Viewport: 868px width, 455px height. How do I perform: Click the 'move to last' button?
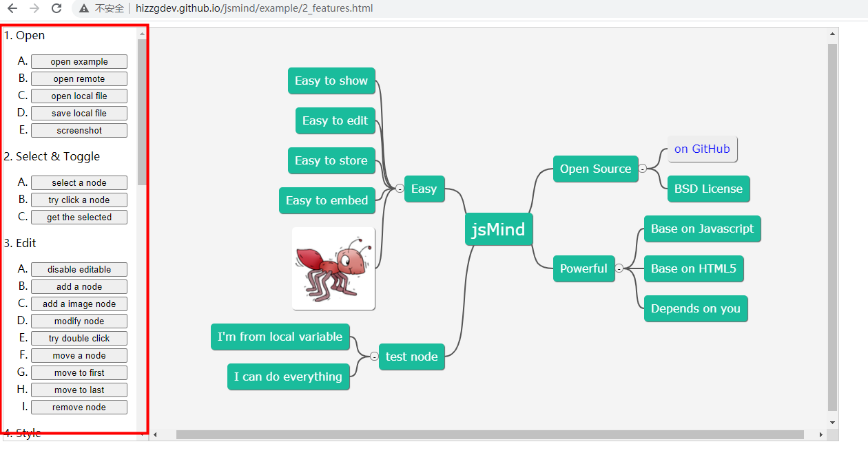point(79,390)
